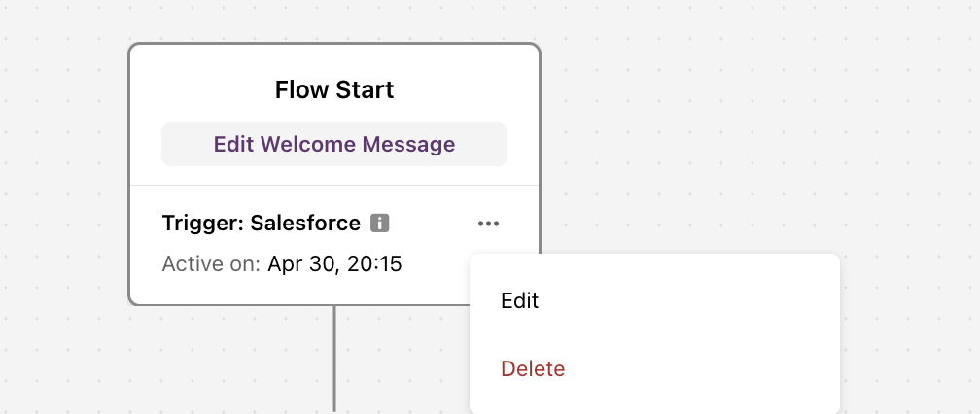Select the Flow Start title text
980x414 pixels.
tap(334, 90)
